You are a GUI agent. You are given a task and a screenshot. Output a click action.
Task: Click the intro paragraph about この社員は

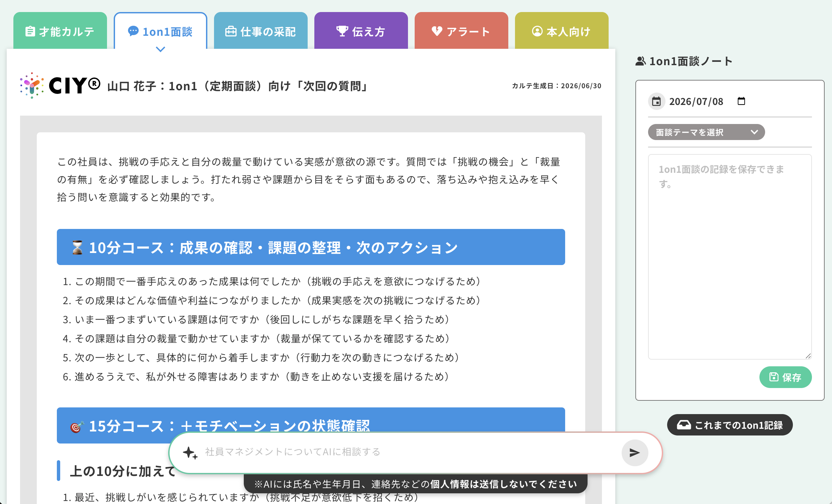tap(309, 179)
